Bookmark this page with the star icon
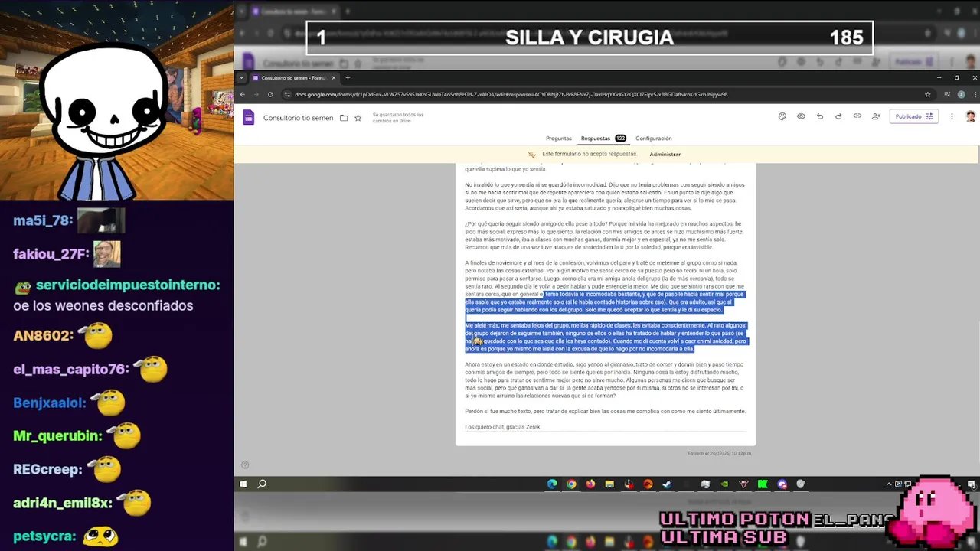 927,94
